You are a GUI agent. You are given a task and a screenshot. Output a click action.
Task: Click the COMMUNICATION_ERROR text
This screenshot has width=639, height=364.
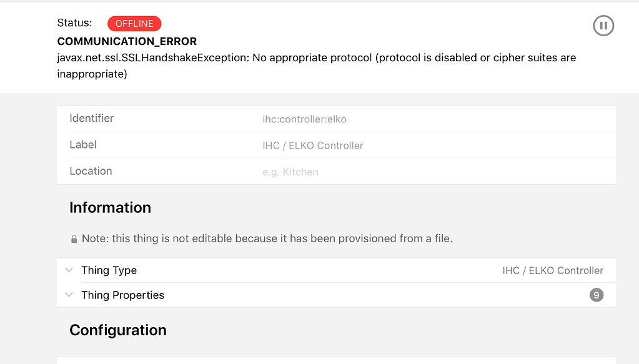point(127,41)
